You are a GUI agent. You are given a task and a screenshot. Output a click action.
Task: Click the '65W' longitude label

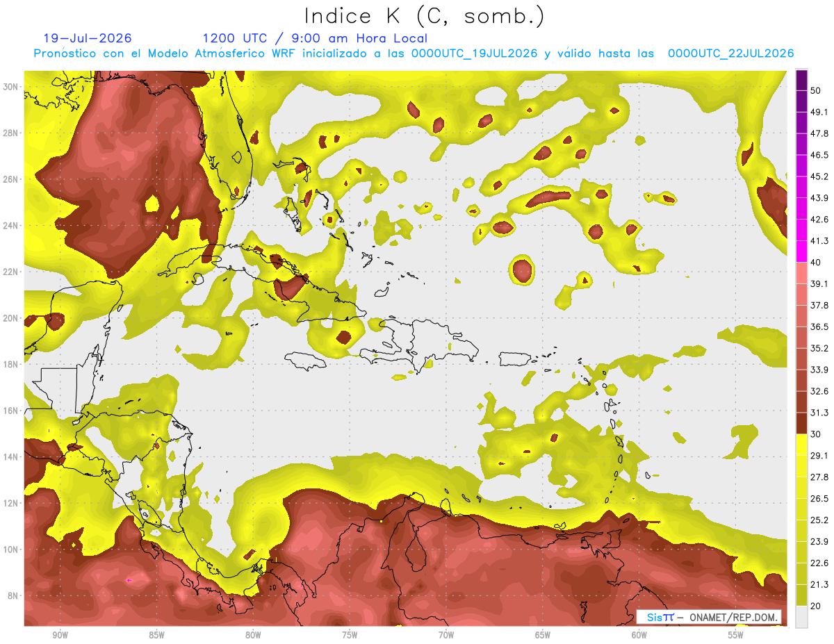click(x=543, y=635)
